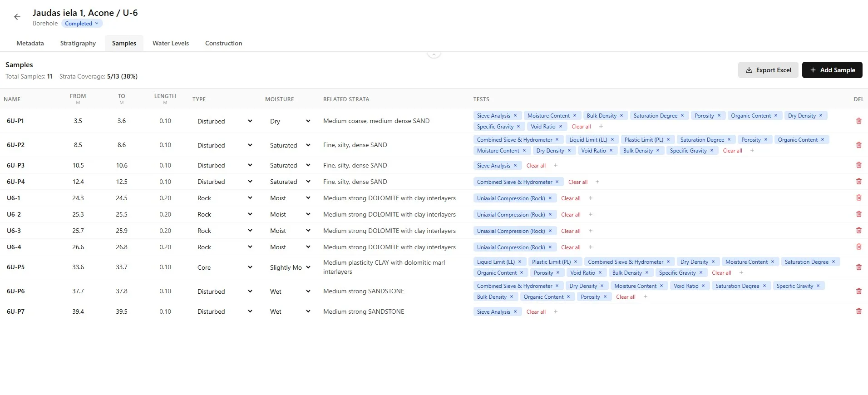The width and height of the screenshot is (868, 395).
Task: Delete sample 6U-P5 with trash icon
Action: [x=858, y=267]
